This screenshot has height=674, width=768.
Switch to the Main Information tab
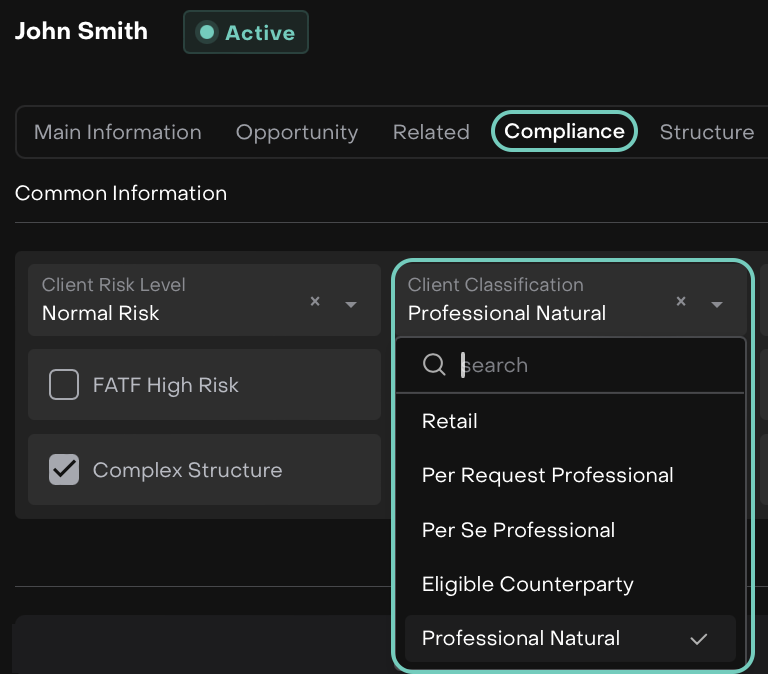tap(118, 132)
